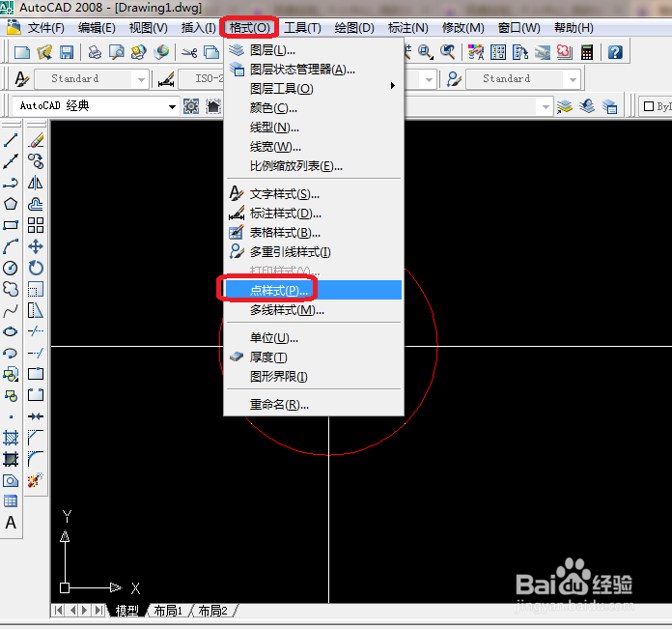Select the Scale tool
The image size is (672, 629).
pyautogui.click(x=36, y=289)
